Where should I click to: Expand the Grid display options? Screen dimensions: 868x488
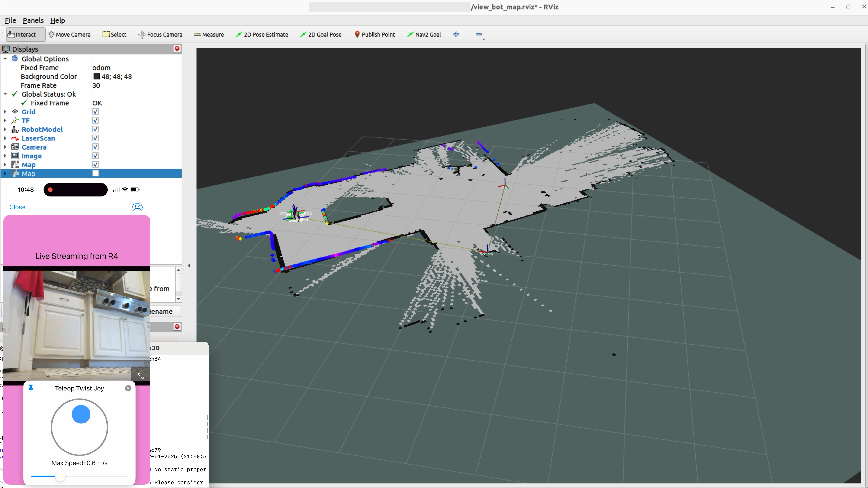(x=5, y=112)
